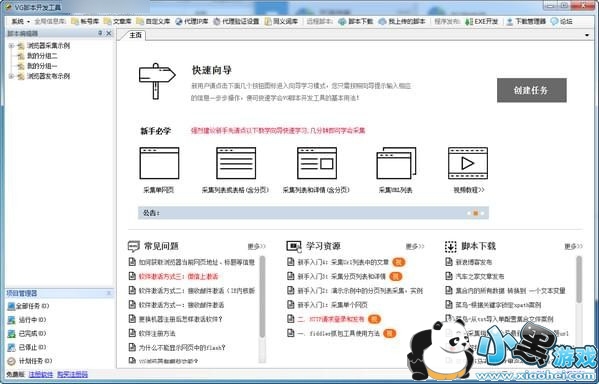Open 更多 link in 常见问题 section
The image size is (599, 384).
[x=256, y=246]
